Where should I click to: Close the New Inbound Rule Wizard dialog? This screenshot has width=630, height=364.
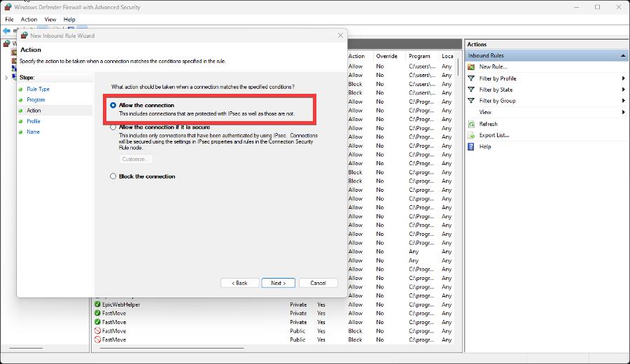click(340, 36)
